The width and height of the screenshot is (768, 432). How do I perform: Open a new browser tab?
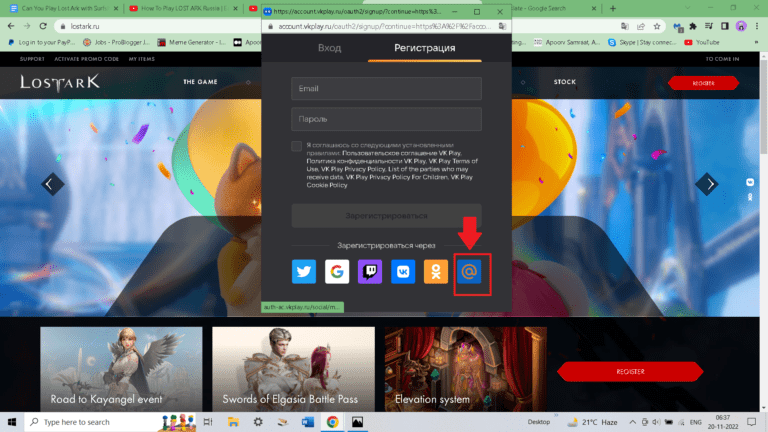(x=613, y=8)
